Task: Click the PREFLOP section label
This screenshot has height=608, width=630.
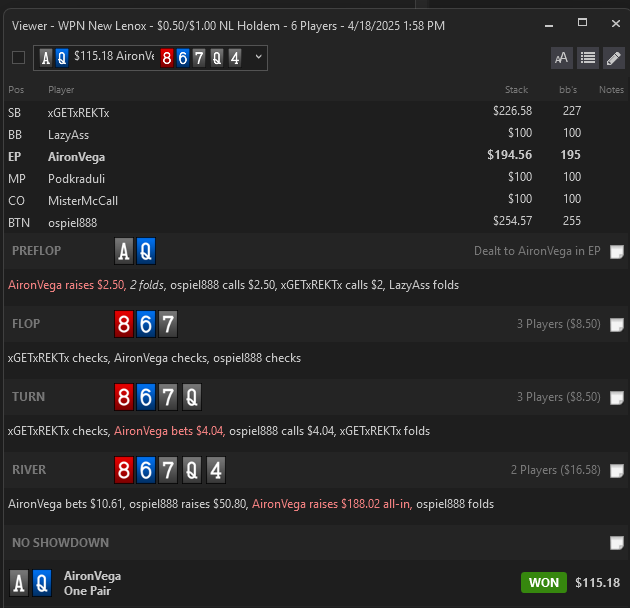Action: point(37,251)
